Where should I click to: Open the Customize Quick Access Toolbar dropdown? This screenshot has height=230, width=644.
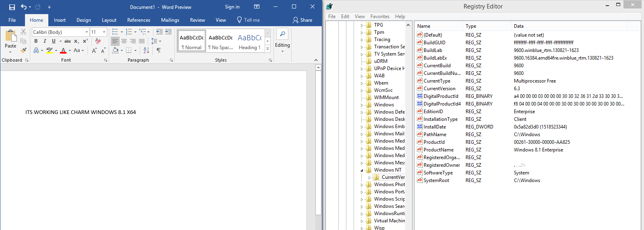pyautogui.click(x=49, y=7)
